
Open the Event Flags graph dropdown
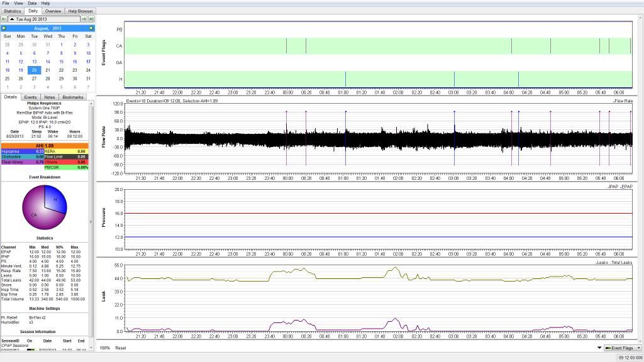[622, 348]
